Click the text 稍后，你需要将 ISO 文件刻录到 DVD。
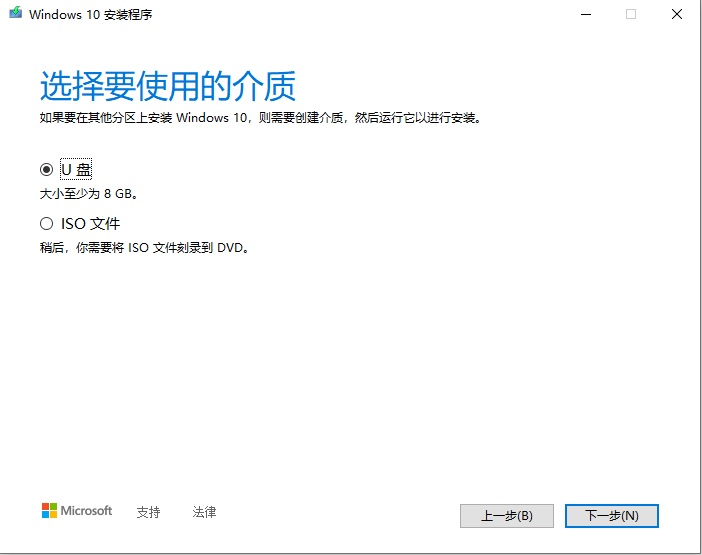This screenshot has height=555, width=702. coord(145,248)
